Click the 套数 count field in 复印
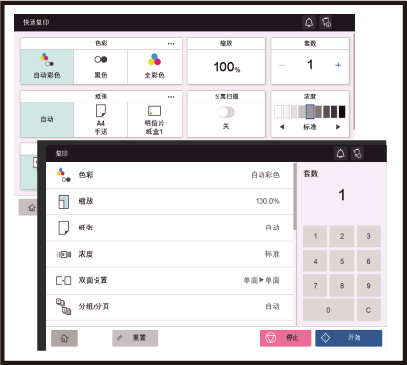407x365 pixels. tap(342, 195)
